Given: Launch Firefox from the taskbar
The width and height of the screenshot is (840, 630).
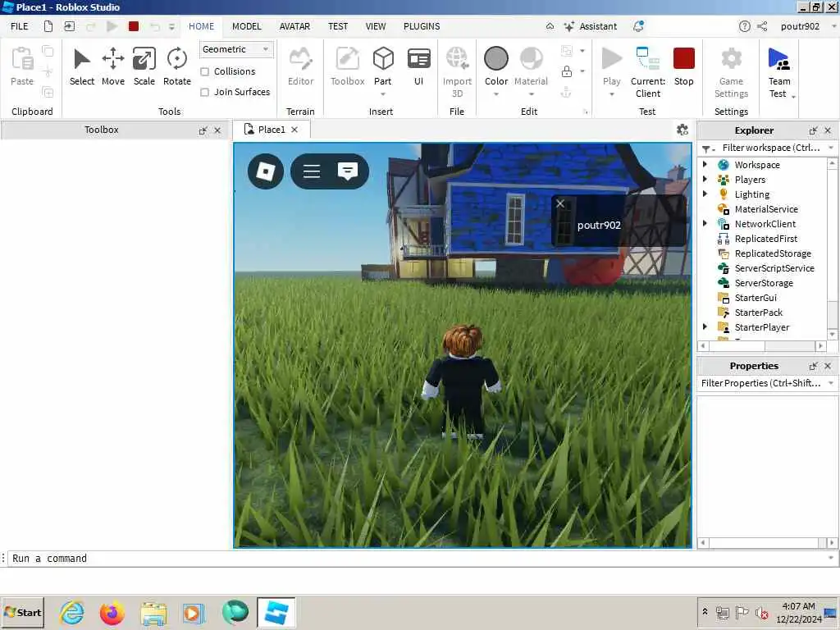Looking at the screenshot, I should [x=112, y=613].
